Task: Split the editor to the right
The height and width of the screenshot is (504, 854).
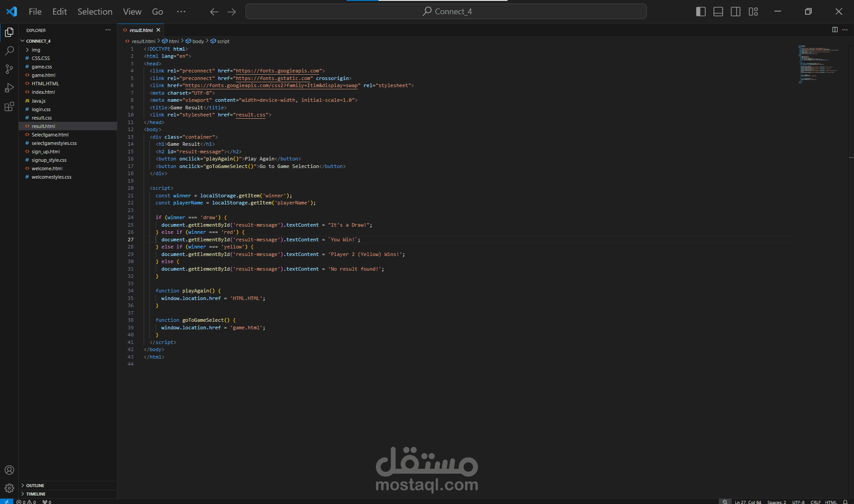Action: (835, 30)
